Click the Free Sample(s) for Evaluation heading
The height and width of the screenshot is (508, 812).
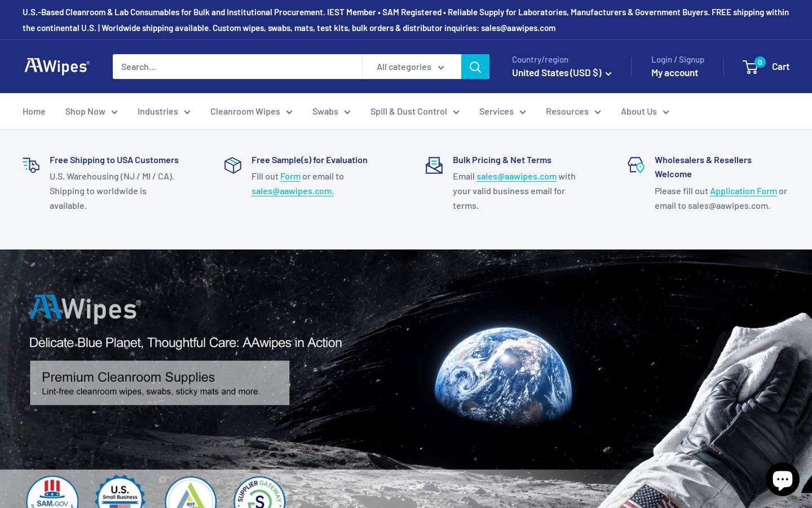tap(310, 160)
